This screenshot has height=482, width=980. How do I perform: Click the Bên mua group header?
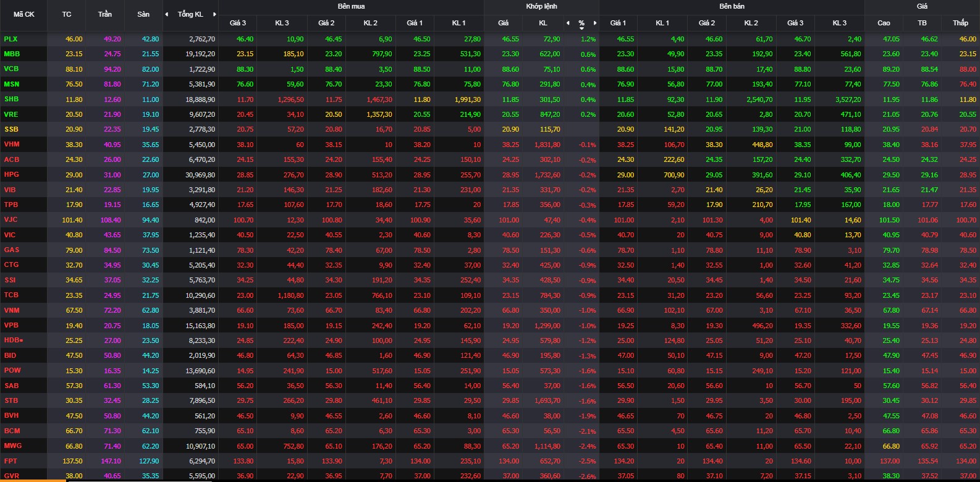coord(351,6)
